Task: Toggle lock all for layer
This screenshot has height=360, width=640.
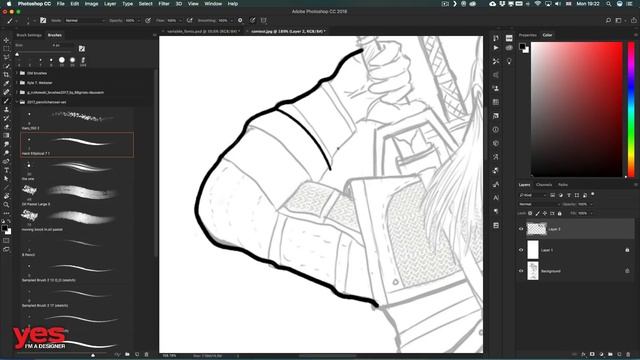Action: click(560, 213)
